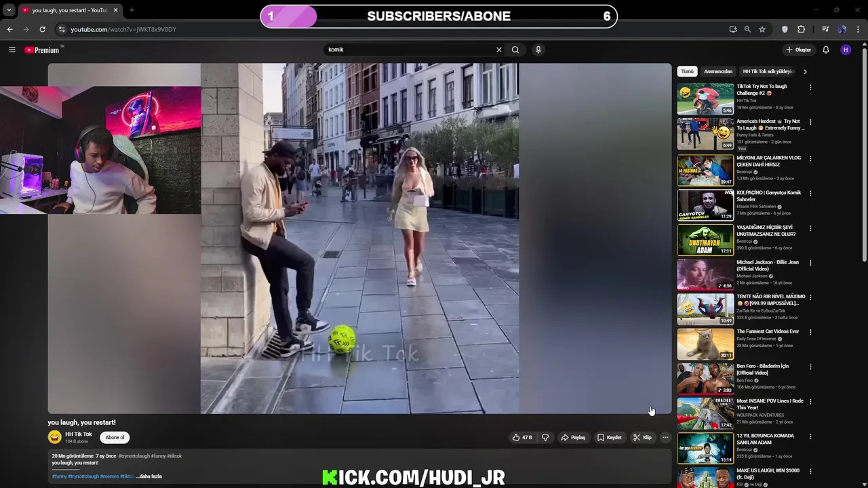
Task: Open the Chrome three-dot menu
Action: point(859,29)
